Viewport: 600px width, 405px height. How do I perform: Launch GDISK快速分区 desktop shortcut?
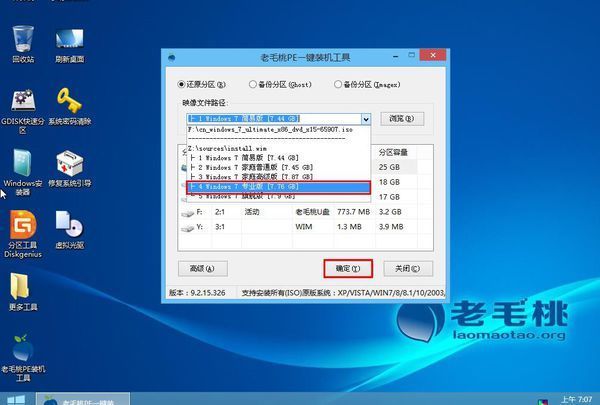coord(23,111)
